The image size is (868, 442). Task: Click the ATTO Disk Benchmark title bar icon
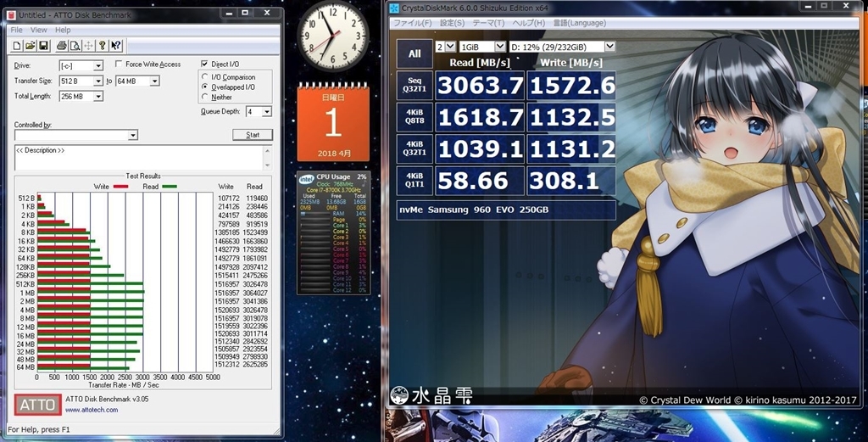(12, 15)
